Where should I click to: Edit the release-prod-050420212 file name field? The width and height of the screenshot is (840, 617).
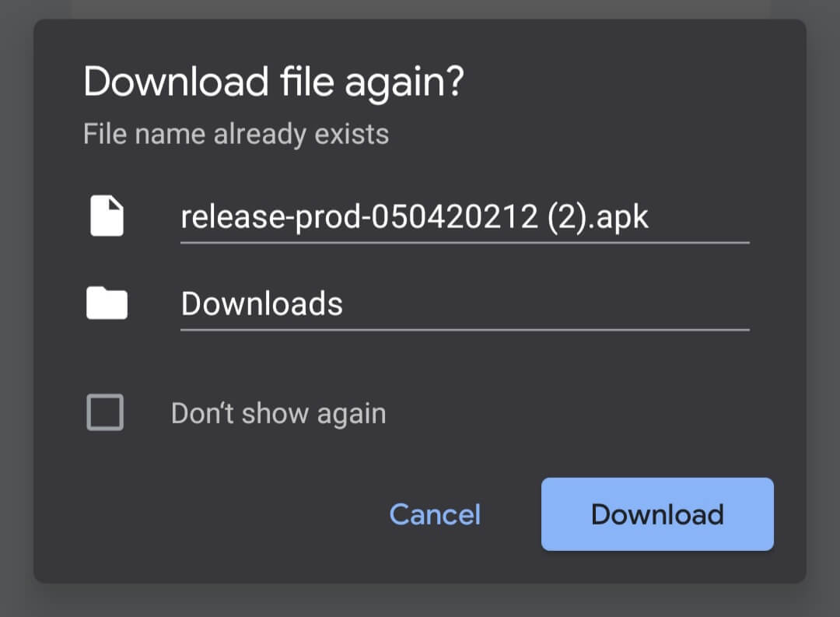pyautogui.click(x=414, y=218)
